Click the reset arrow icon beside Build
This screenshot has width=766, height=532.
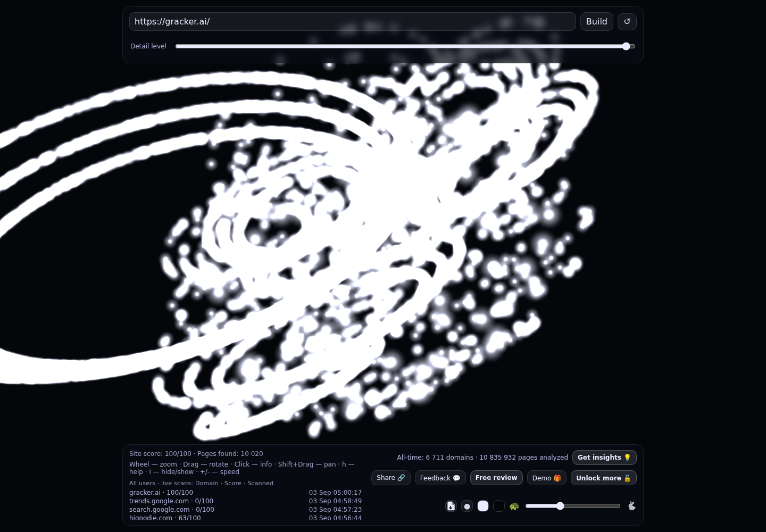pyautogui.click(x=627, y=22)
